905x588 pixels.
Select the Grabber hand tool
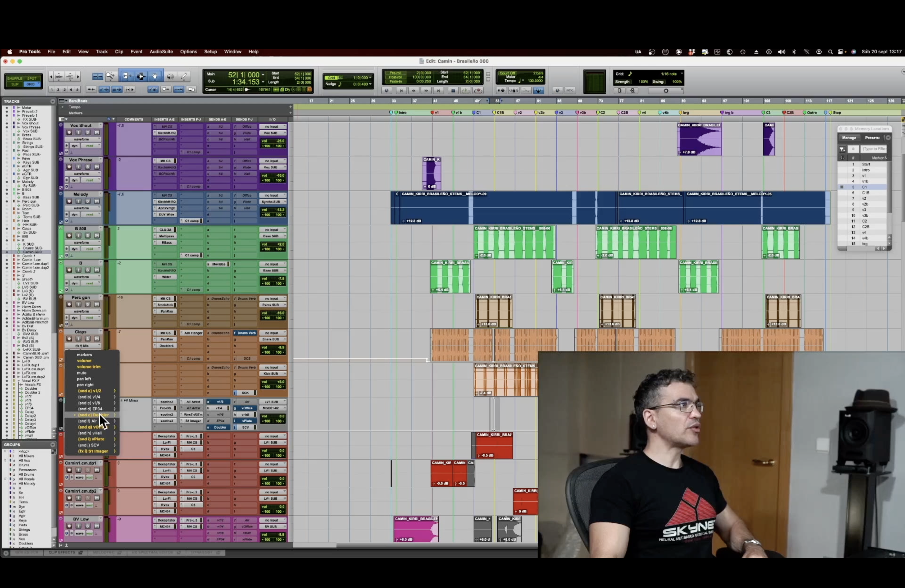tap(155, 76)
